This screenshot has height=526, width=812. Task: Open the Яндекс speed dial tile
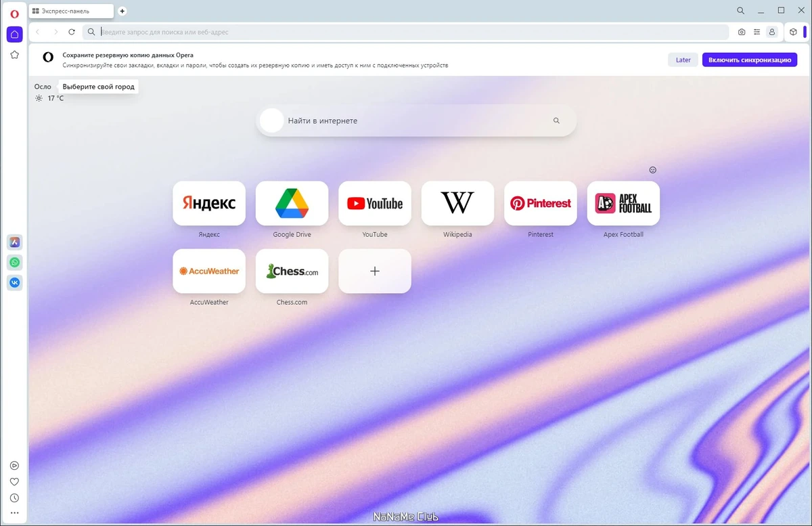209,203
